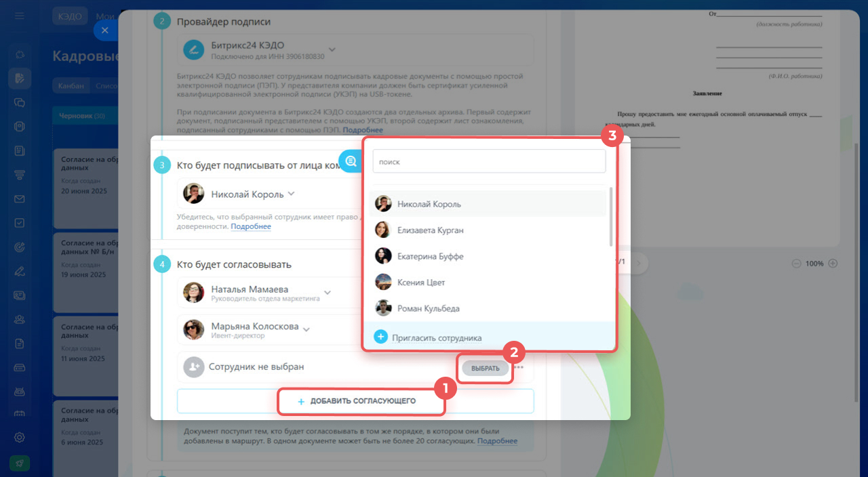
Task: Click the ВЫБРАТЬ button
Action: tap(486, 369)
